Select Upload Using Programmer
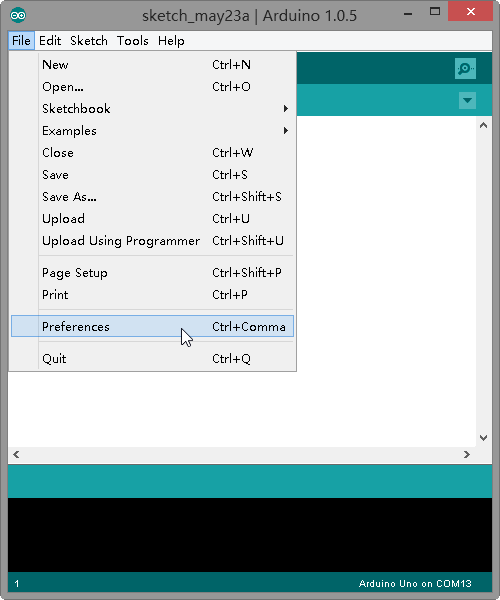Screen dimensions: 500x600 pos(153,241)
